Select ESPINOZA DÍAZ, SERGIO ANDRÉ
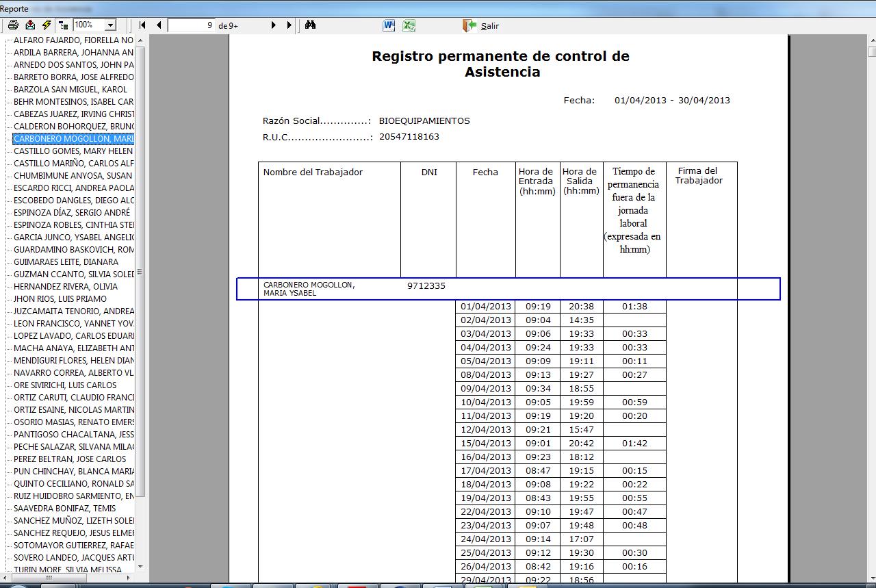Image resolution: width=876 pixels, height=588 pixels. (x=72, y=212)
